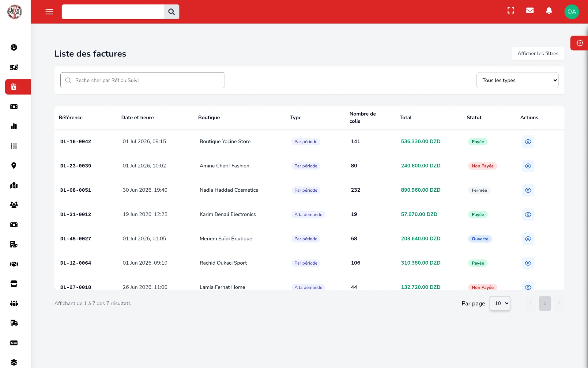Click the company logo at top left

point(15,12)
